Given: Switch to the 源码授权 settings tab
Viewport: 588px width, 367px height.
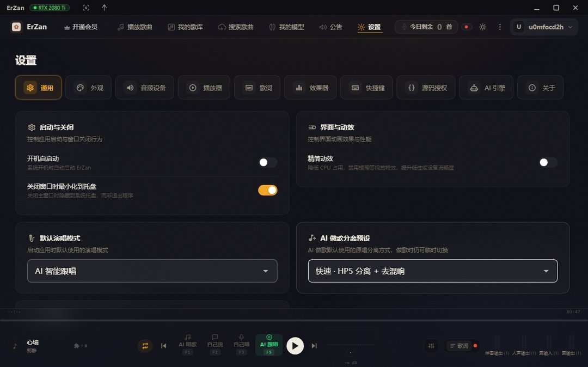Looking at the screenshot, I should pos(426,88).
